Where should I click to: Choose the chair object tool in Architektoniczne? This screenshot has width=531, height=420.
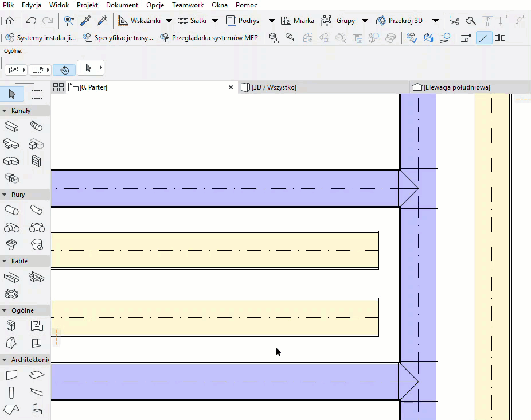(x=37, y=409)
